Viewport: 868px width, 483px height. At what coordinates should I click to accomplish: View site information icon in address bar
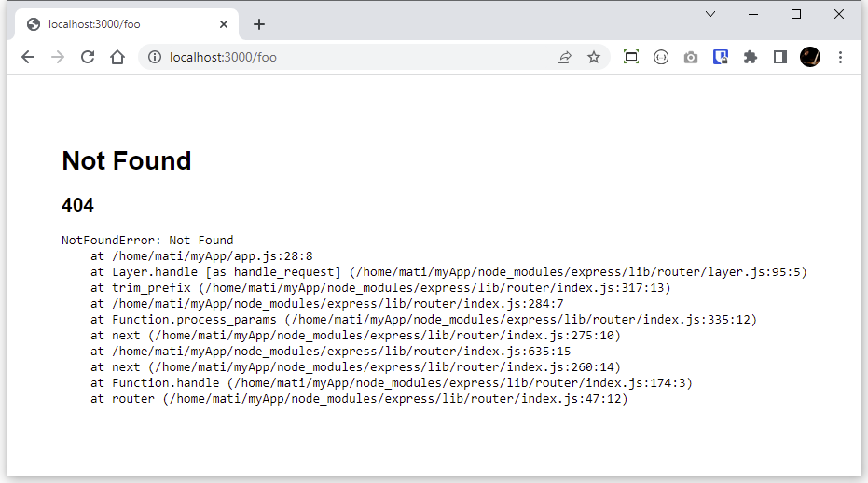pos(155,57)
